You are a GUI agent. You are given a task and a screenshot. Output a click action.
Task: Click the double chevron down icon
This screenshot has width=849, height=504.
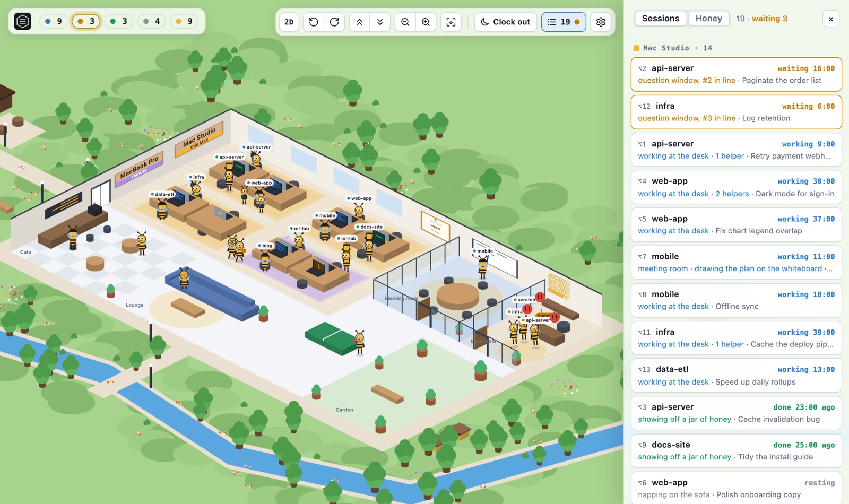[x=380, y=22]
